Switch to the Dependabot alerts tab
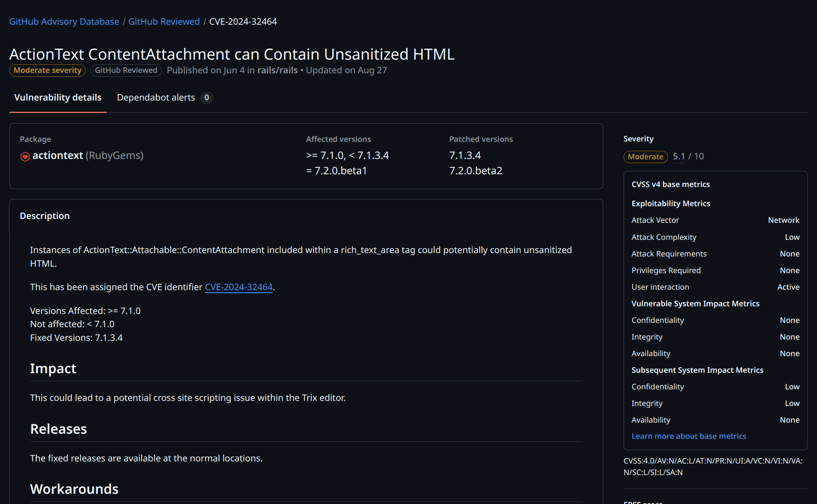 165,98
